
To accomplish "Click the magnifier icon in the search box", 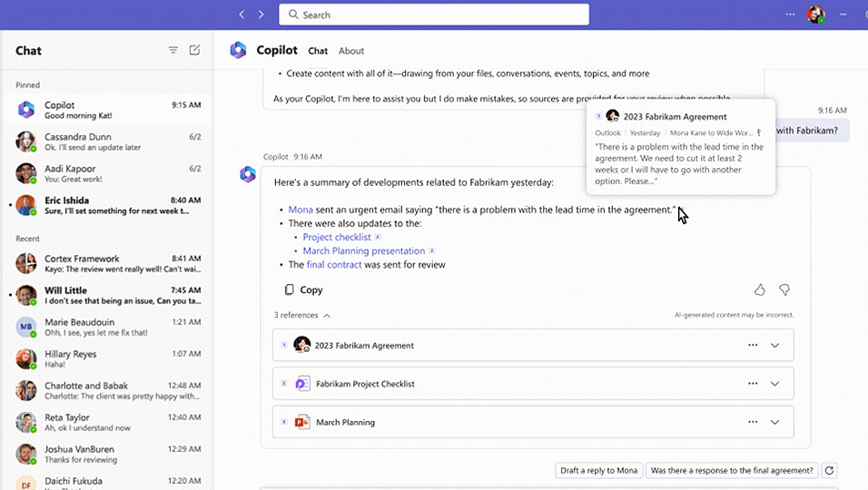I will (x=293, y=15).
